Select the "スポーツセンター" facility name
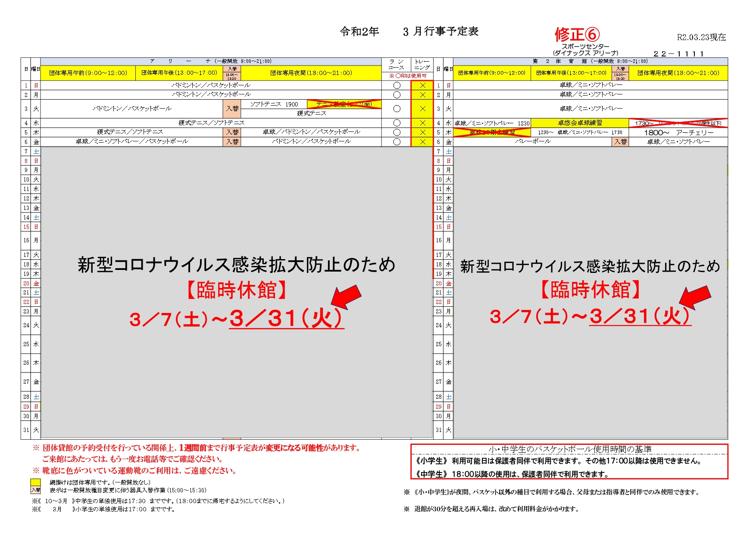 coord(585,46)
